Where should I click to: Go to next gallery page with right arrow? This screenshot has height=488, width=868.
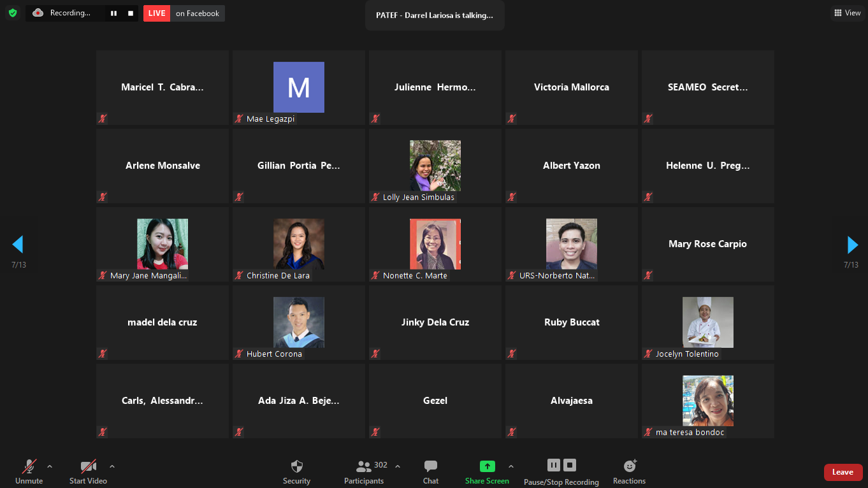coord(852,245)
